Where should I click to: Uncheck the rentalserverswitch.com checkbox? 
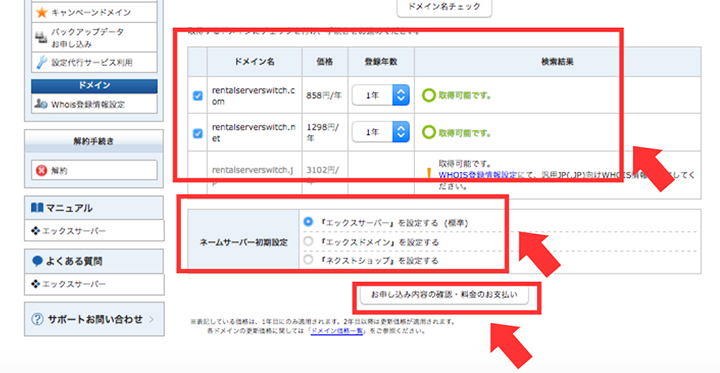[x=197, y=96]
